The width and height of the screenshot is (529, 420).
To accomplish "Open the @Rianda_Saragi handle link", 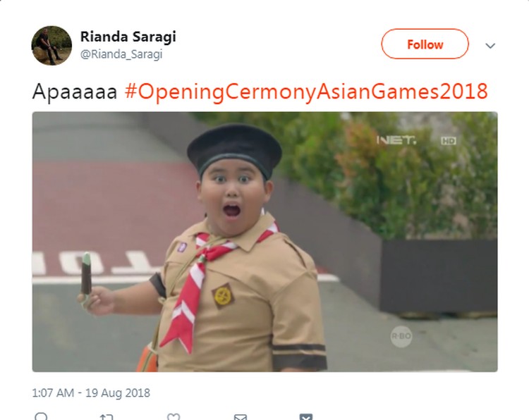I will pos(121,54).
